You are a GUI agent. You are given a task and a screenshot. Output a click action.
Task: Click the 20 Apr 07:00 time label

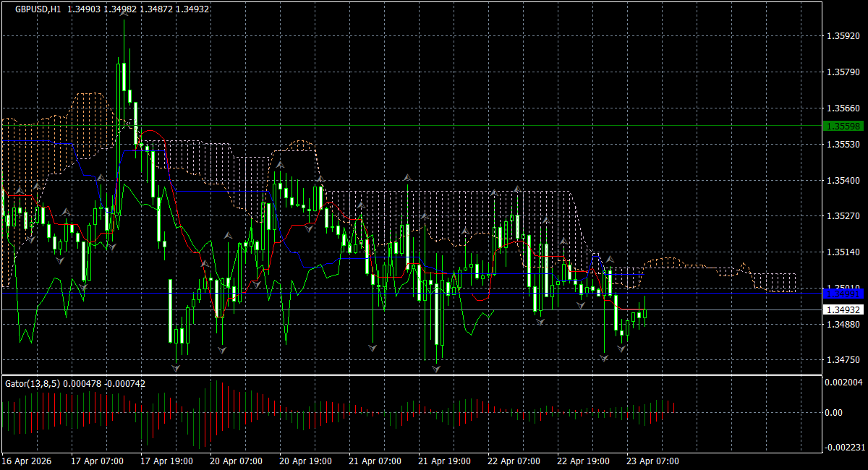pyautogui.click(x=236, y=461)
